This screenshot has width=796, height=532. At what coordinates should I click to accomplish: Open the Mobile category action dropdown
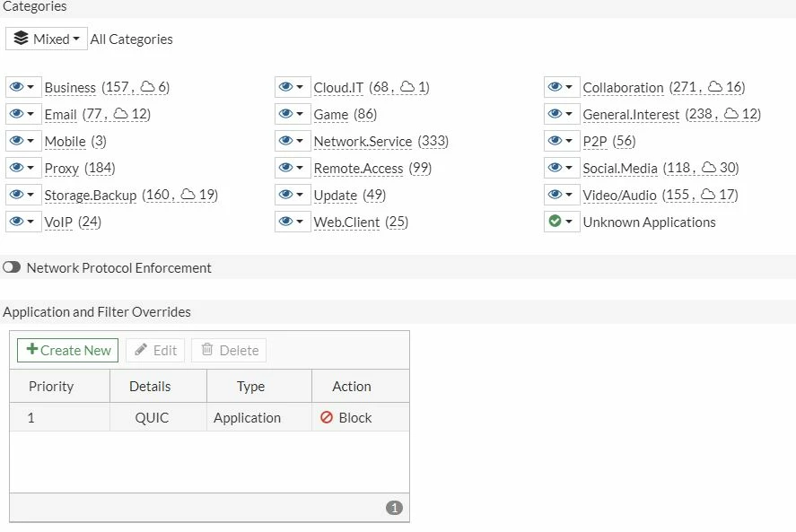coord(23,141)
